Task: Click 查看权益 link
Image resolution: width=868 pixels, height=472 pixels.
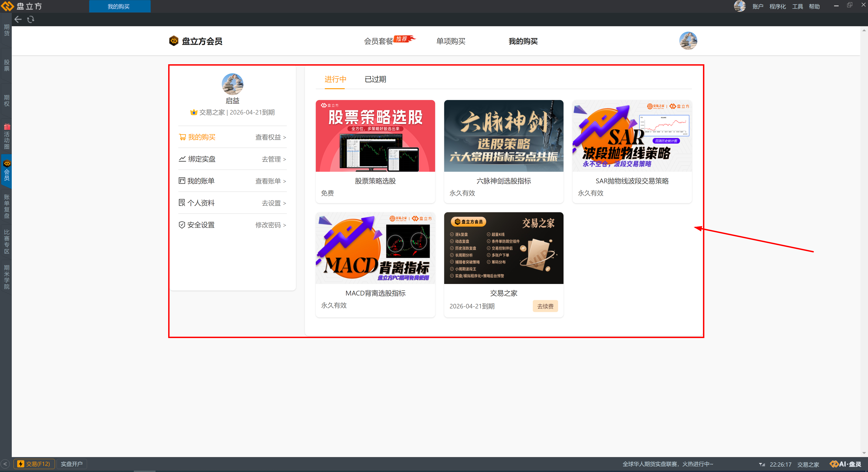Action: (x=271, y=137)
